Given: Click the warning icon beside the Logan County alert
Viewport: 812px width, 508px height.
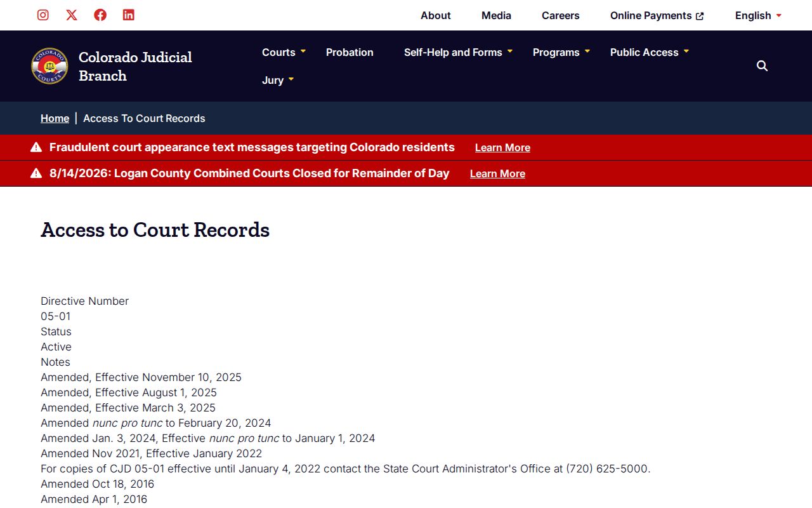Looking at the screenshot, I should click(x=36, y=173).
